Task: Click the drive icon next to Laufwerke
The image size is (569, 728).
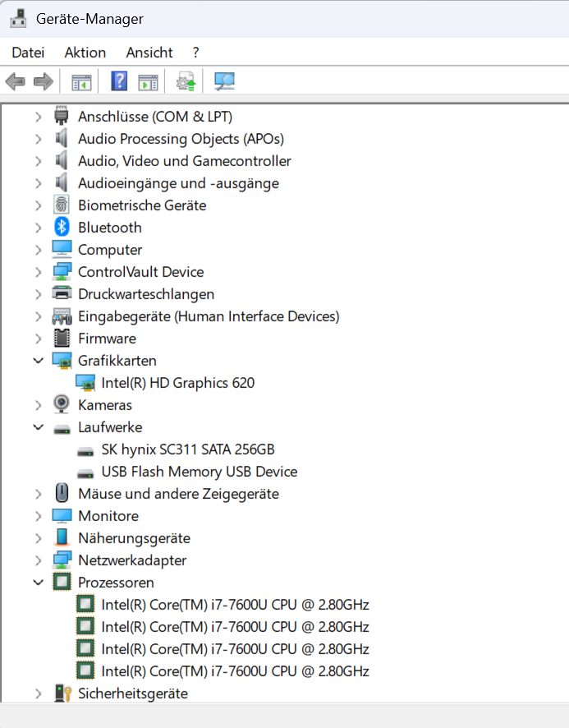Action: coord(62,430)
